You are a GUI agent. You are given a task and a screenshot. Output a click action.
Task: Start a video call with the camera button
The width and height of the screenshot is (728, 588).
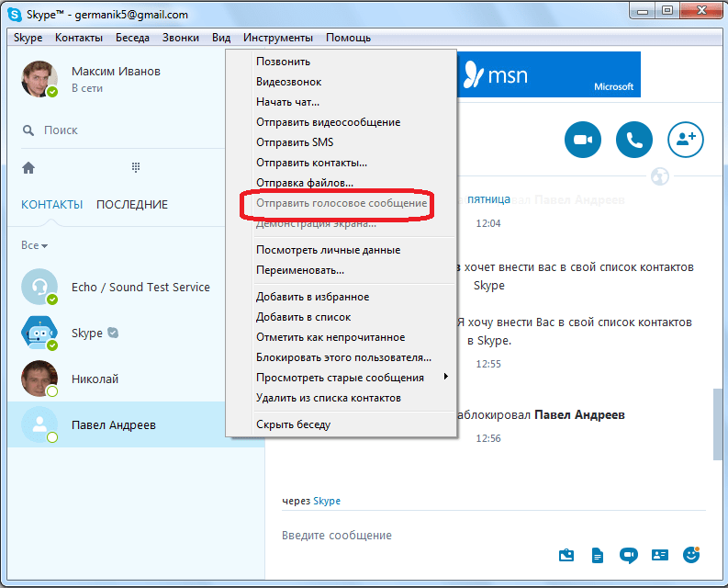point(583,140)
